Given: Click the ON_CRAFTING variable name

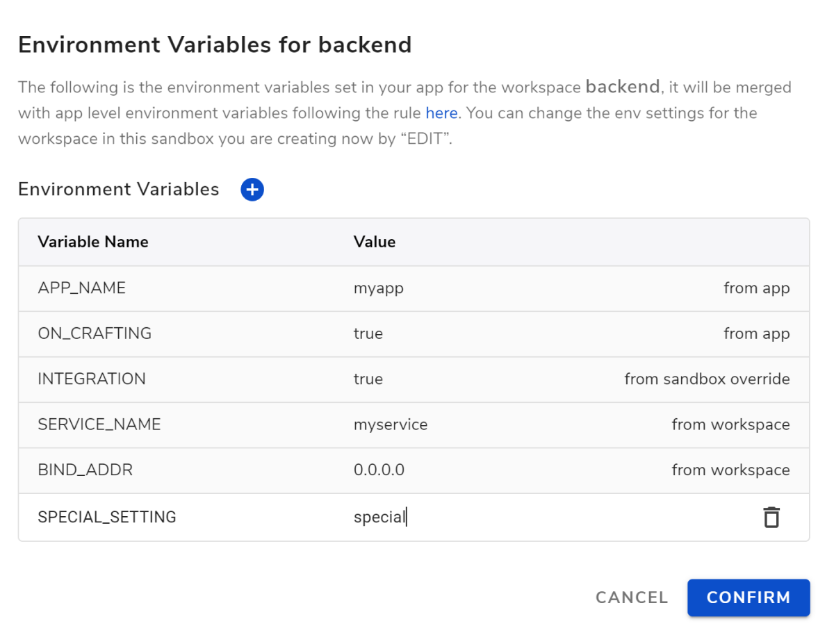Looking at the screenshot, I should click(95, 333).
